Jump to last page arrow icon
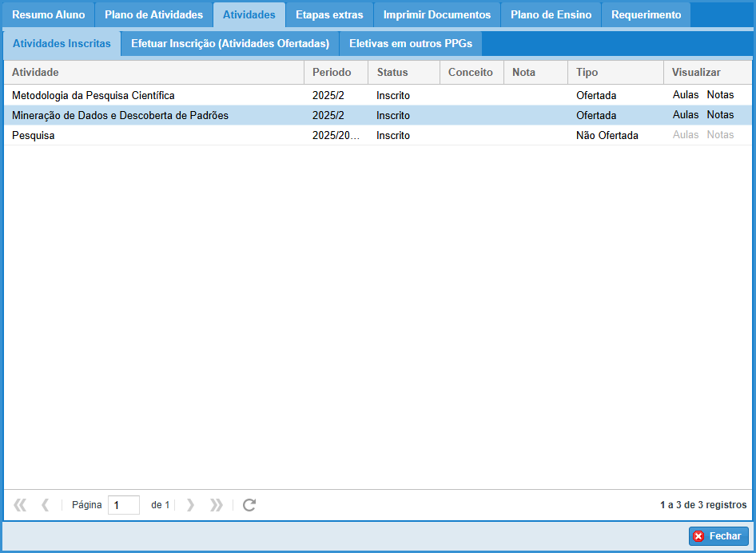 click(216, 505)
